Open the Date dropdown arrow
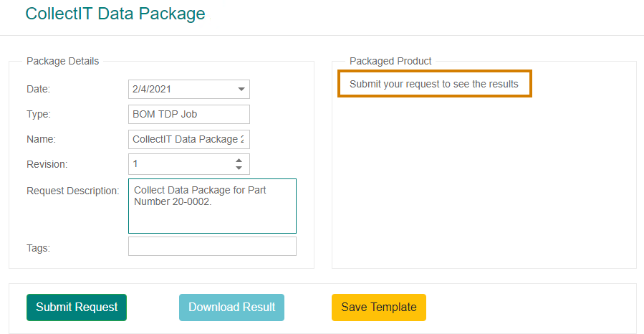 point(241,89)
